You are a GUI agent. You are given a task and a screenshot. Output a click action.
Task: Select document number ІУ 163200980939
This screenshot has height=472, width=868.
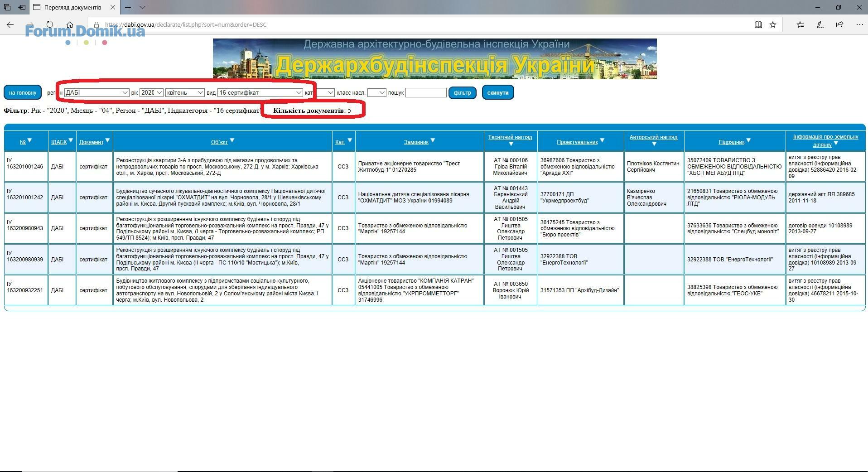point(25,256)
